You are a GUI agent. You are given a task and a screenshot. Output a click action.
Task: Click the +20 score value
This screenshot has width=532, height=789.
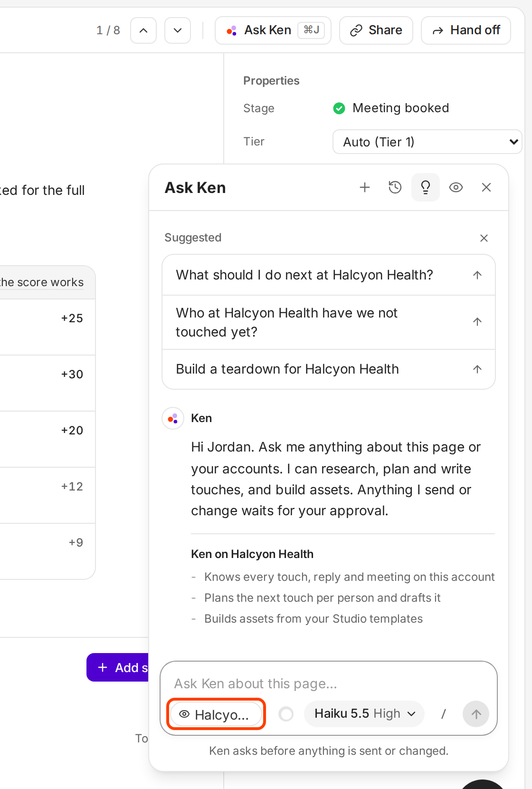pos(72,431)
